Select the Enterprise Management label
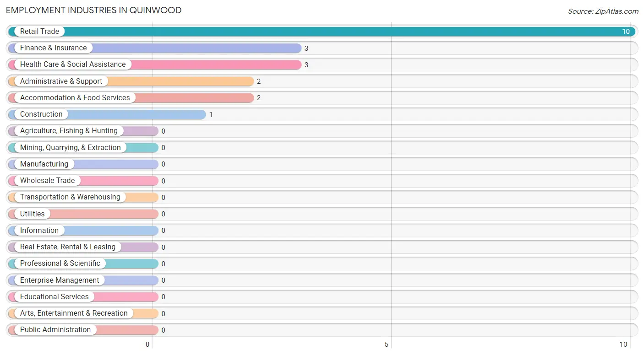644x355 pixels. pyautogui.click(x=60, y=280)
